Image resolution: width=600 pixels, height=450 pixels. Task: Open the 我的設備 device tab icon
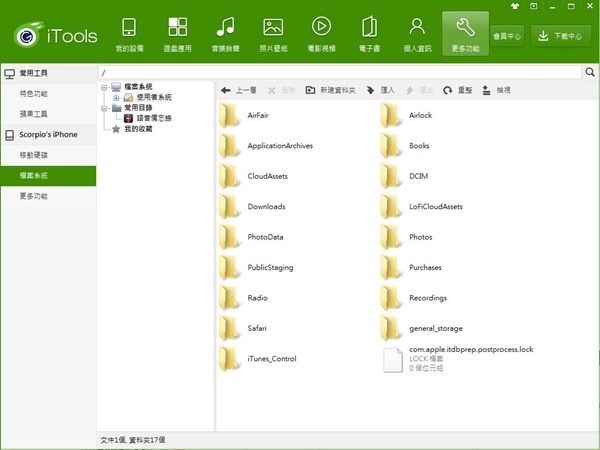(x=129, y=34)
